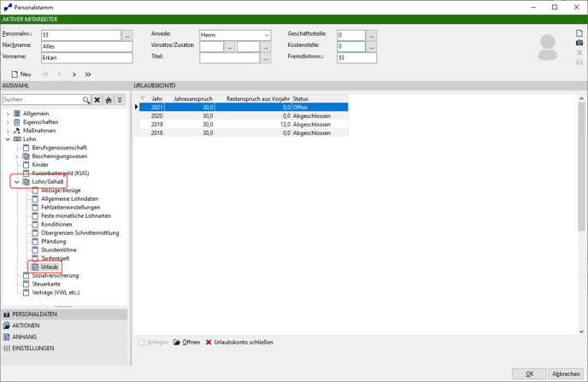The width and height of the screenshot is (588, 382).
Task: Open the EINSTELLUNGEN section
Action: click(64, 349)
